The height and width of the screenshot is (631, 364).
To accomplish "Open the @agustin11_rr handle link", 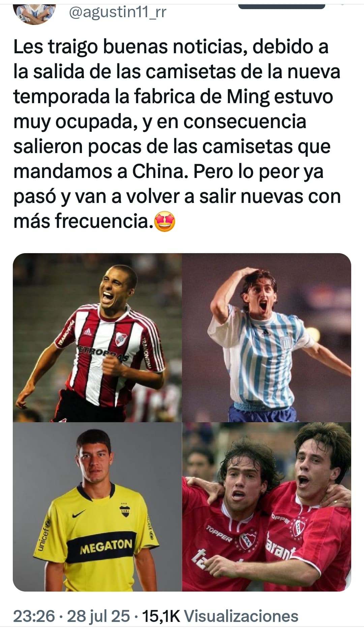I will click(117, 12).
